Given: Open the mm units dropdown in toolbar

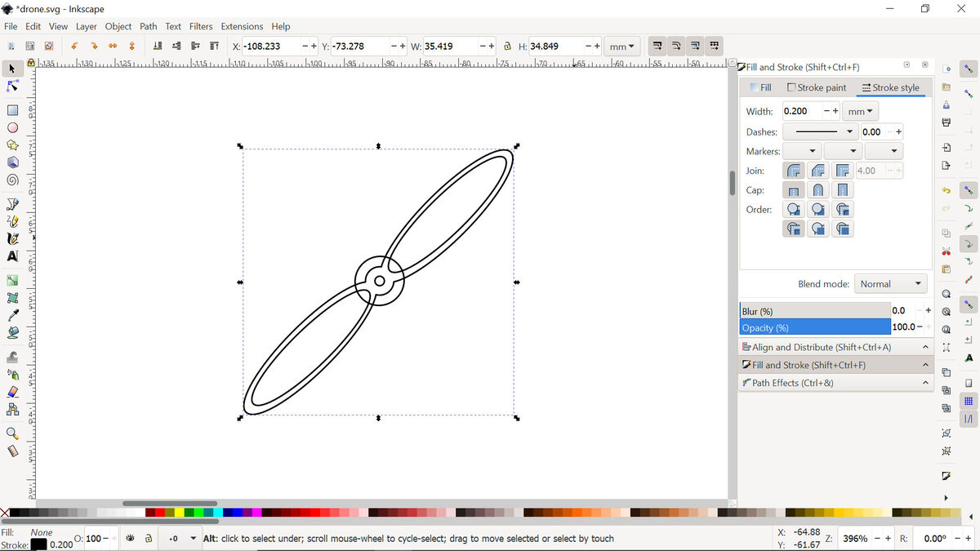Looking at the screenshot, I should (x=622, y=47).
